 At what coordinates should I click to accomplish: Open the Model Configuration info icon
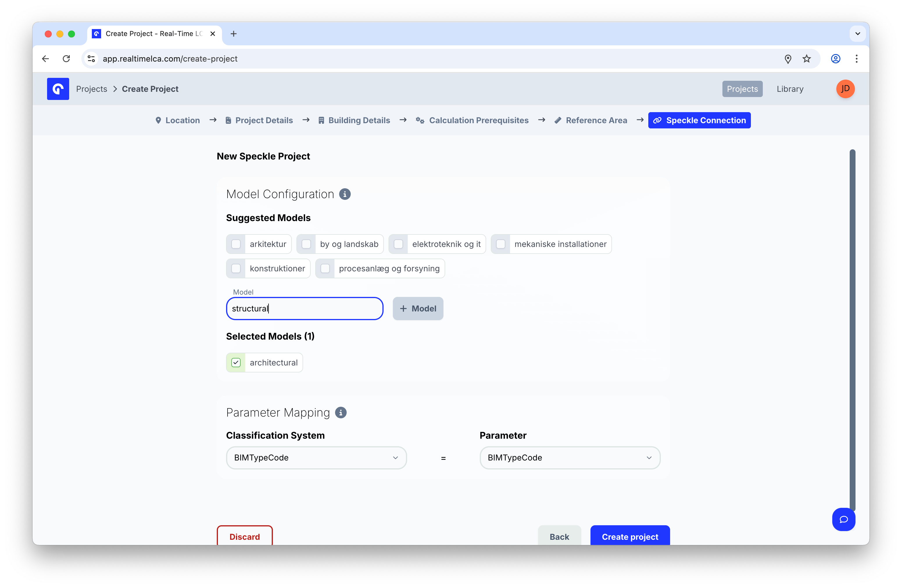[345, 194]
